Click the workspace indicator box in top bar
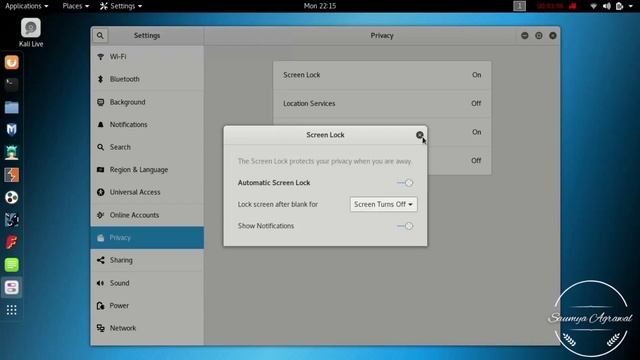 (519, 6)
